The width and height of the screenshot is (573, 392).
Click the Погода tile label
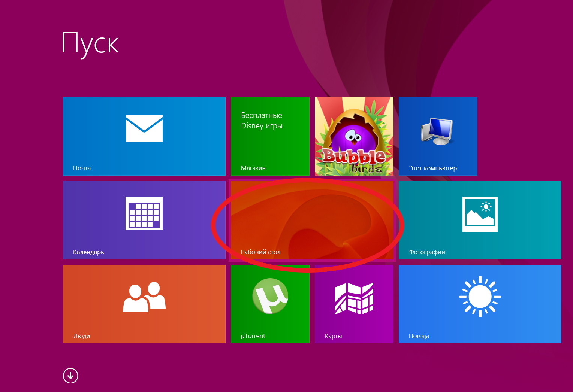point(419,336)
